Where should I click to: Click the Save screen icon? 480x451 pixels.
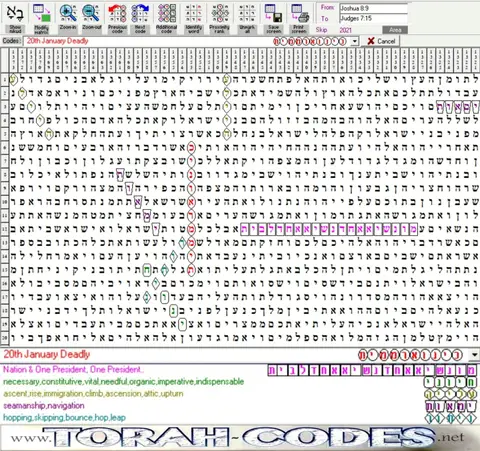tap(273, 18)
